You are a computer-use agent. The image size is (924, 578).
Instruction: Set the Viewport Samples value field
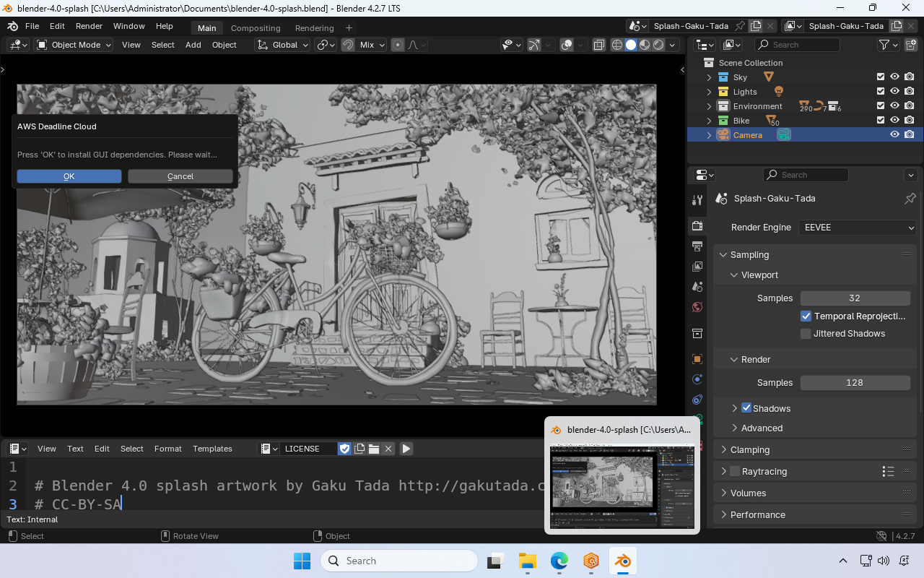coord(855,298)
